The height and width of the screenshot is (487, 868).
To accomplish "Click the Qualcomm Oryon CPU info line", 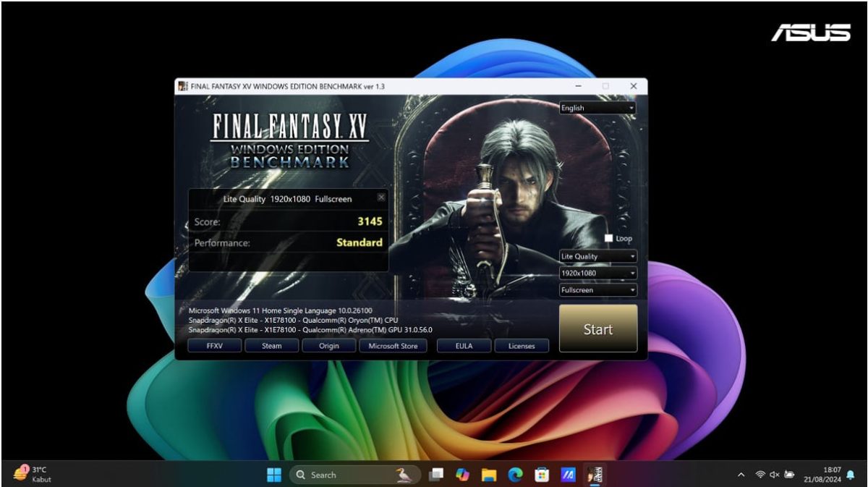I will (293, 320).
